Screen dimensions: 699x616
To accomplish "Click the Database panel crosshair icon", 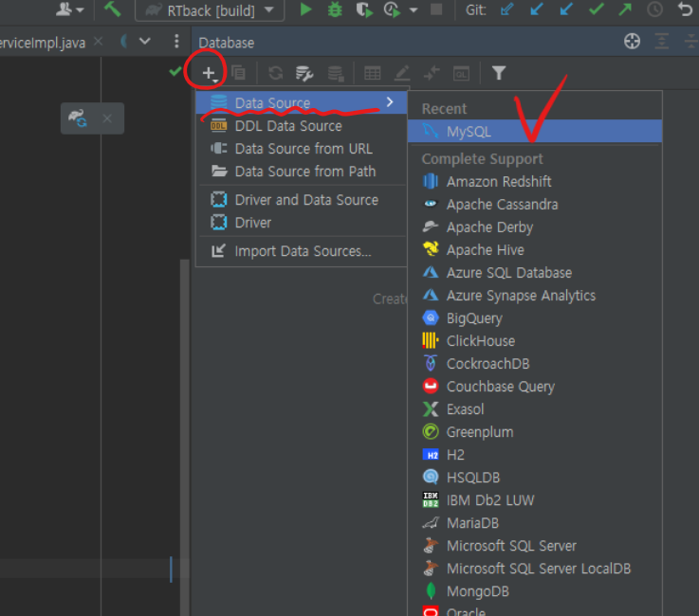I will (x=632, y=42).
